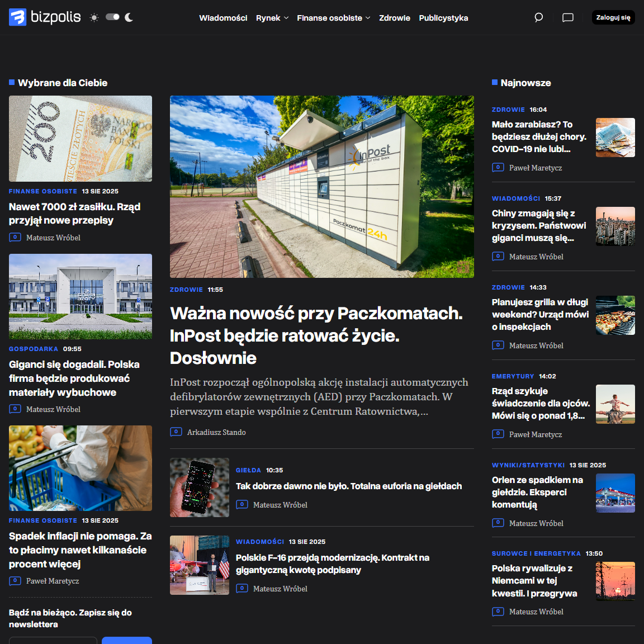The width and height of the screenshot is (644, 644).
Task: Expand the Finanse osobiste dropdown menu
Action: coord(333,18)
